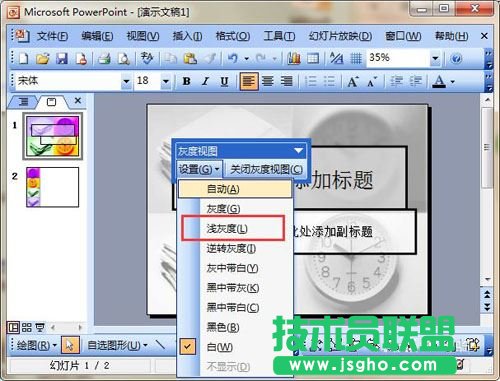Viewport: 500px width, 381px height.
Task: Choose 灰中带白(Y) option
Action: coord(235,268)
